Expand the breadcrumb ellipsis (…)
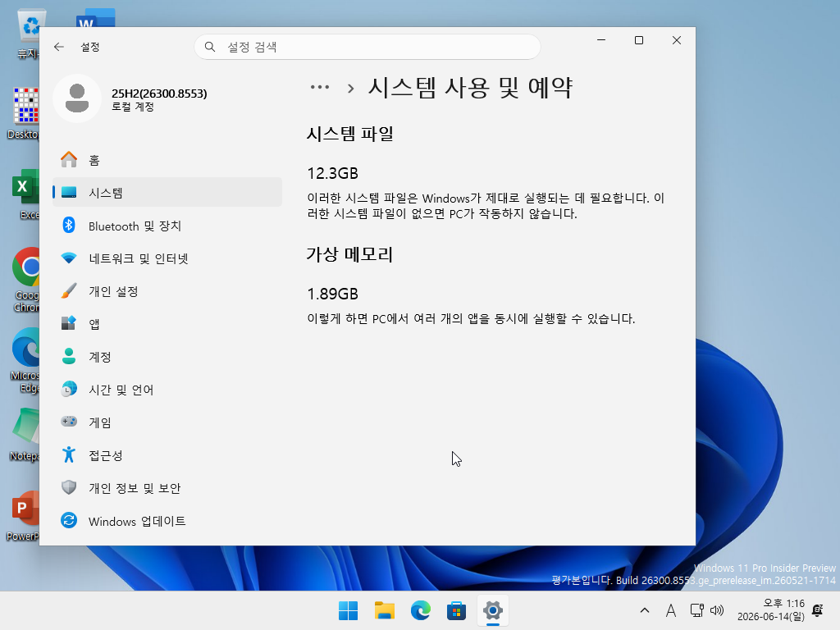840x630 pixels. tap(320, 87)
